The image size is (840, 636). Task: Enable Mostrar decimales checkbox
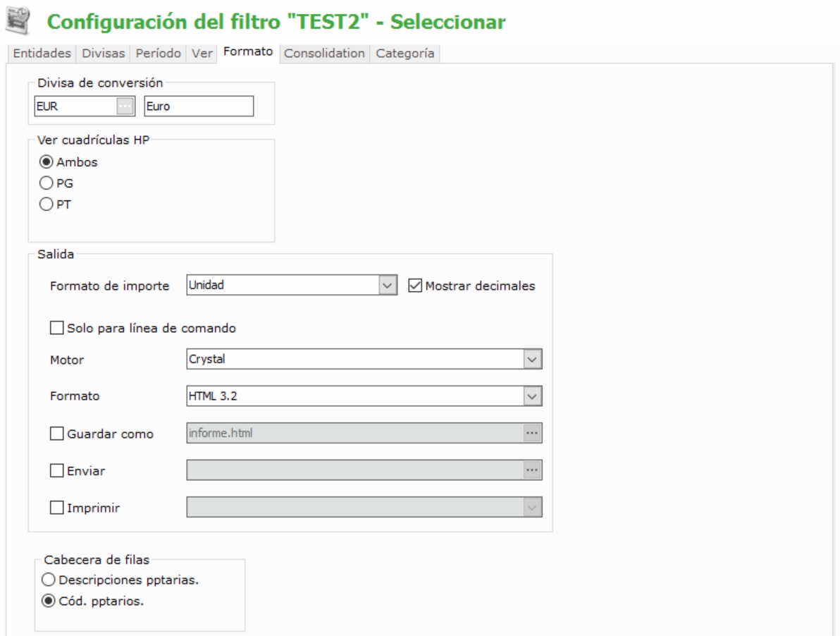(414, 286)
